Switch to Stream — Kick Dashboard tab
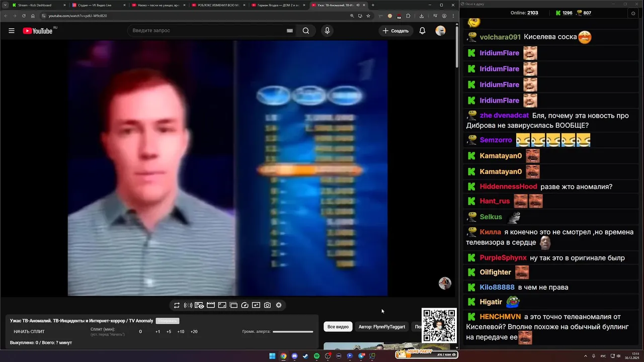 click(39, 5)
